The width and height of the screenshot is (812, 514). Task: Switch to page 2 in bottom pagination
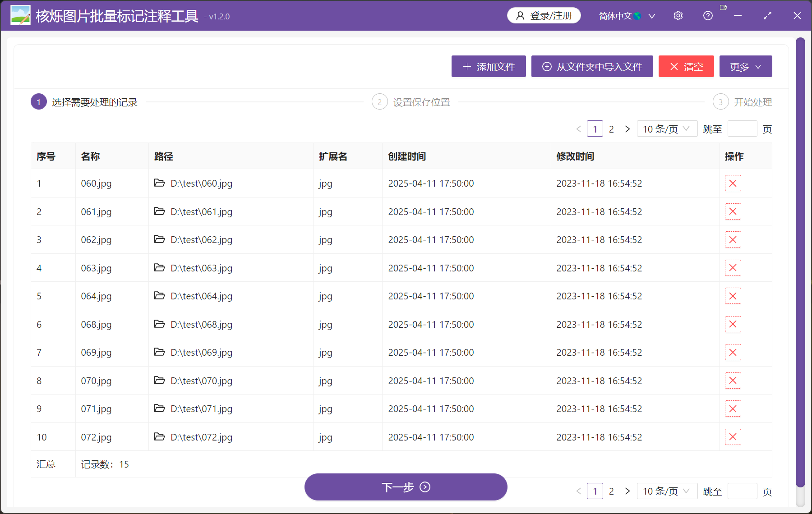(x=611, y=491)
